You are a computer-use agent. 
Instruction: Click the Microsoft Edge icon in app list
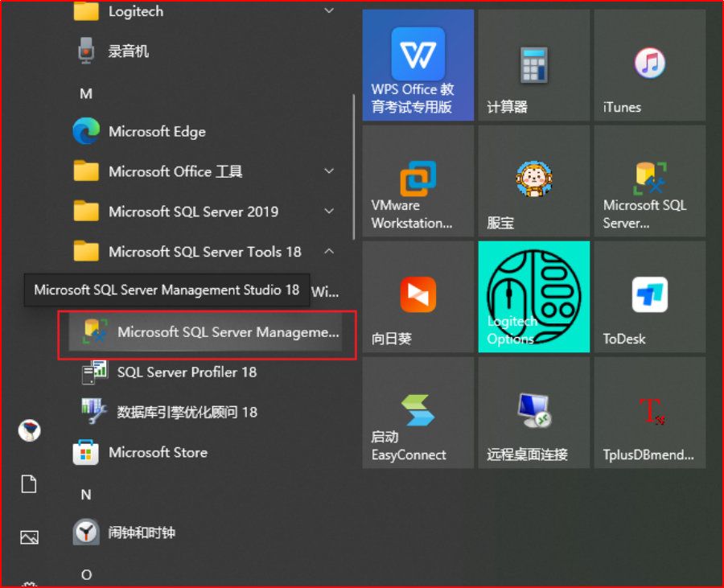pyautogui.click(x=86, y=131)
